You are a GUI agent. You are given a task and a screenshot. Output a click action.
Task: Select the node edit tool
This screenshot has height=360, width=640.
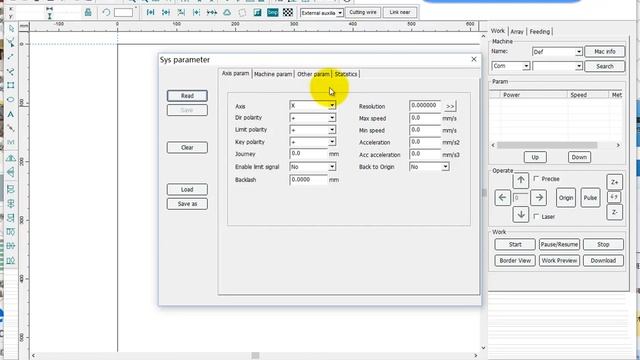(x=11, y=42)
